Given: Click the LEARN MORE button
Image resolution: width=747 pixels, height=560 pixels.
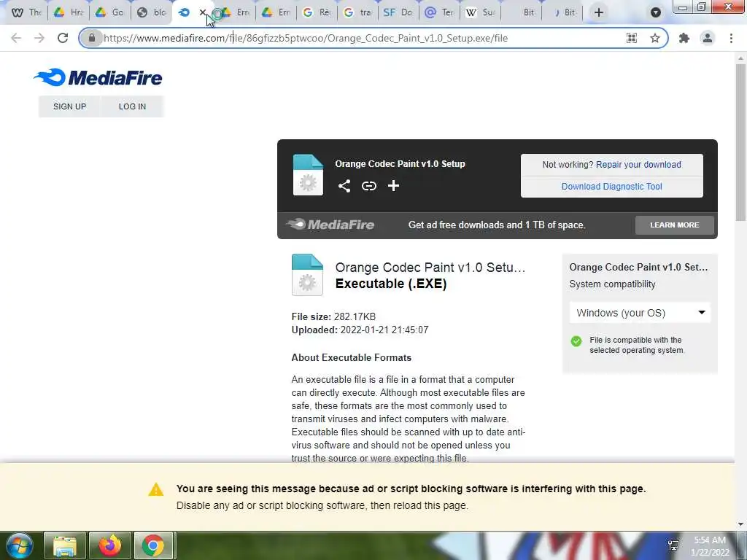Looking at the screenshot, I should pos(675,225).
